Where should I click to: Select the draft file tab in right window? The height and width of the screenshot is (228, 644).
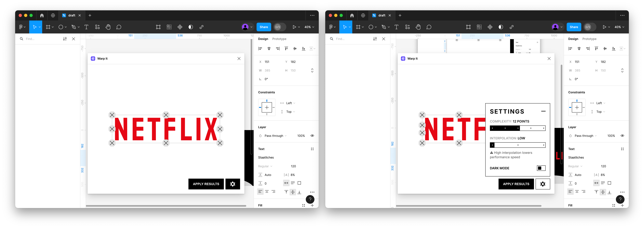[x=381, y=16]
